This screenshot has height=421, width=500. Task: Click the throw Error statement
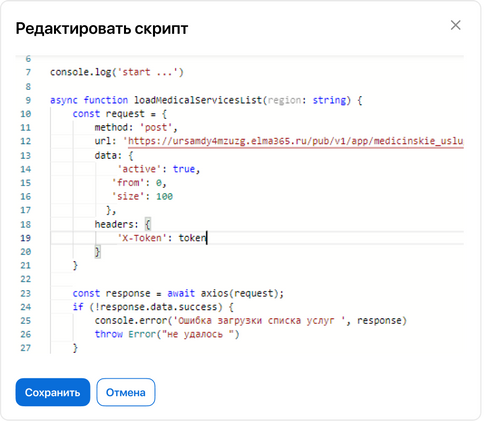point(167,334)
